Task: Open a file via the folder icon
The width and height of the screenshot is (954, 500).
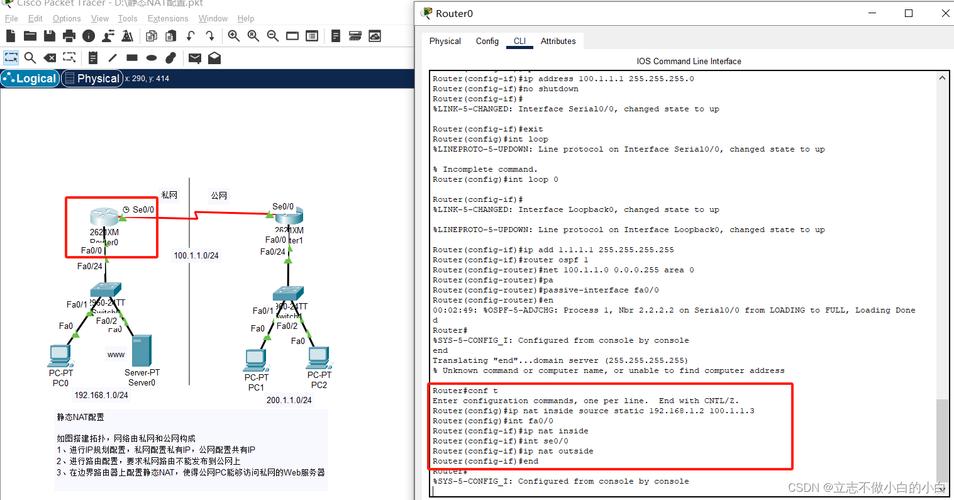Action: pos(30,36)
